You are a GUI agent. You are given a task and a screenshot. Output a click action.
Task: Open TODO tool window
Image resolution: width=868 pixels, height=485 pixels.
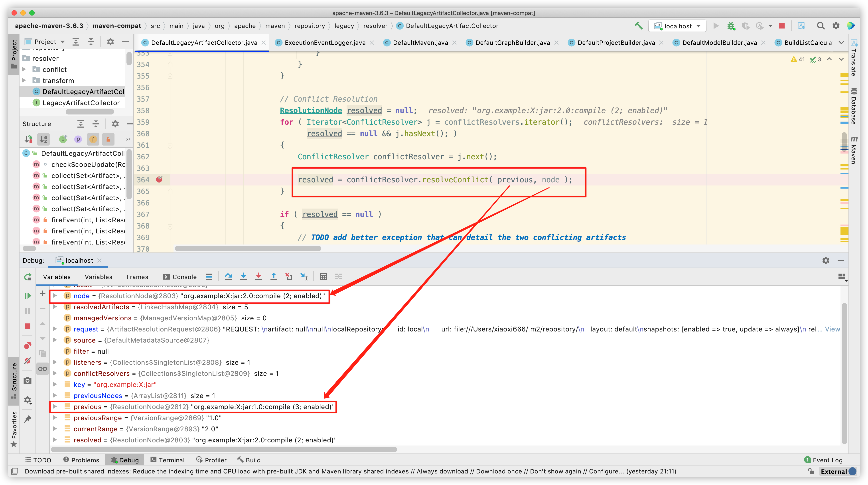click(x=38, y=460)
